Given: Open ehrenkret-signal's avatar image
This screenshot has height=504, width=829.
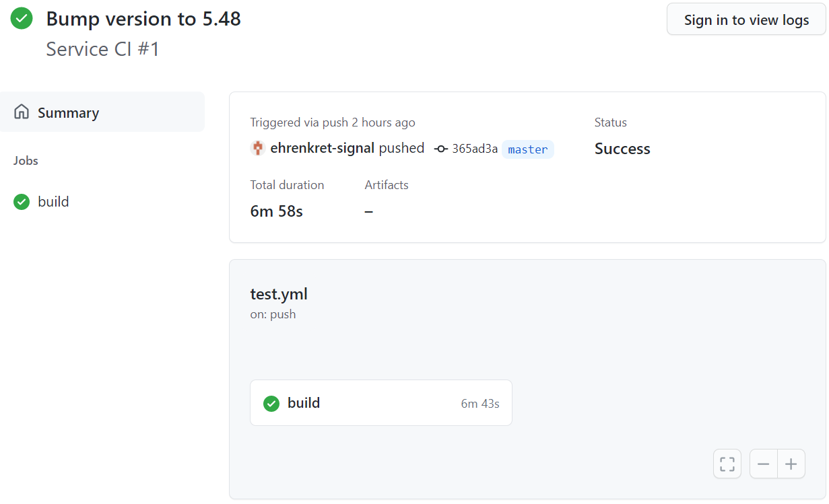Looking at the screenshot, I should click(x=258, y=147).
